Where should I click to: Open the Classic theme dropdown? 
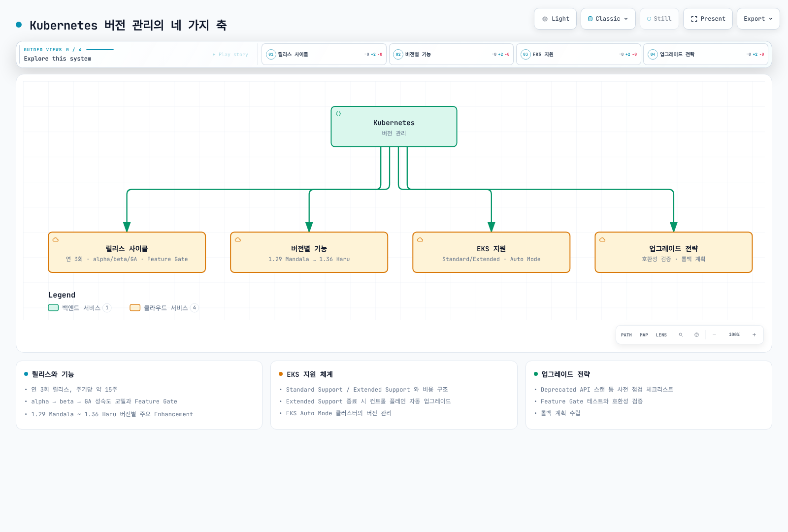click(x=608, y=19)
